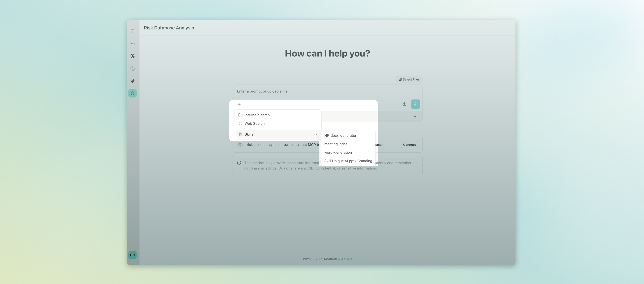Open the settings gear icon
This screenshot has height=284, width=644.
[x=133, y=93]
